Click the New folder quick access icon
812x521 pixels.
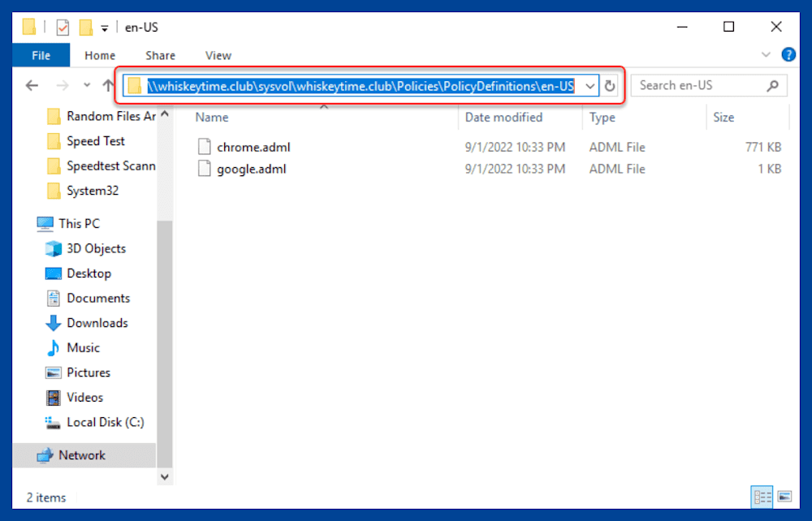pyautogui.click(x=84, y=27)
